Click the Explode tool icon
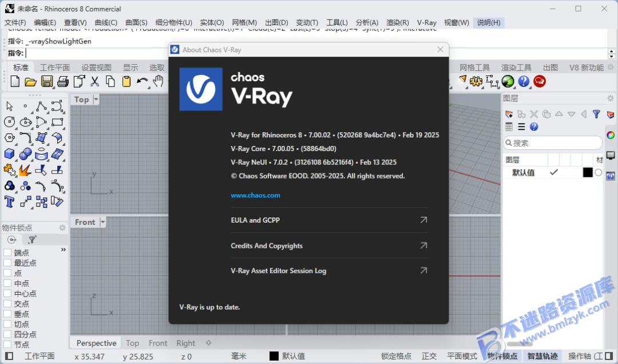Viewport: 618px width, 364px height. (x=26, y=170)
